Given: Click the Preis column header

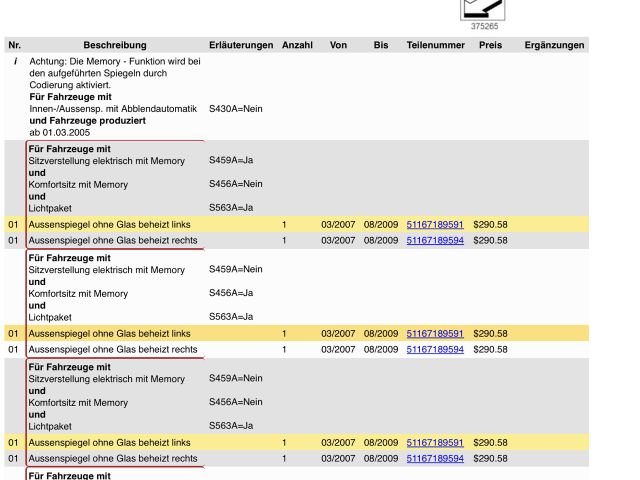Looking at the screenshot, I should [x=490, y=45].
